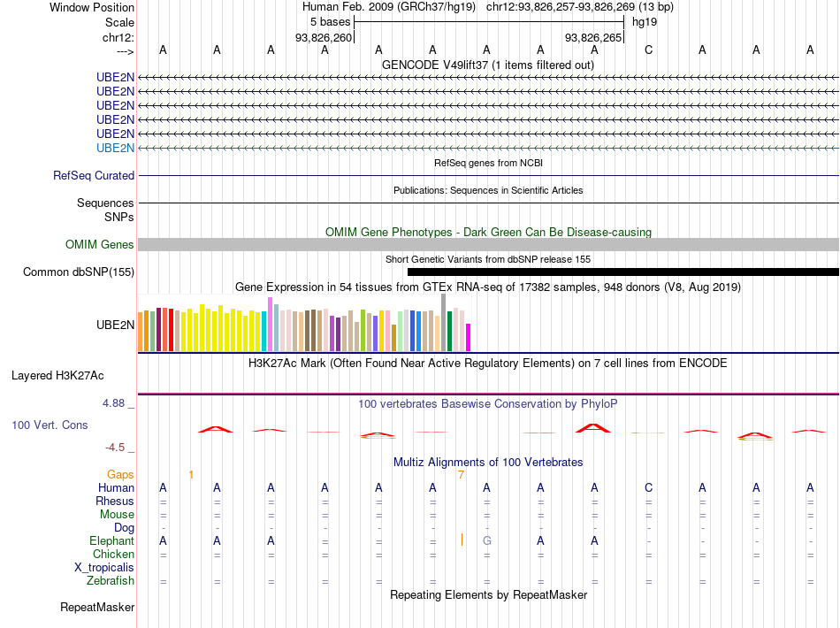
Task: Click the RepeatMasker track label
Action: [97, 607]
